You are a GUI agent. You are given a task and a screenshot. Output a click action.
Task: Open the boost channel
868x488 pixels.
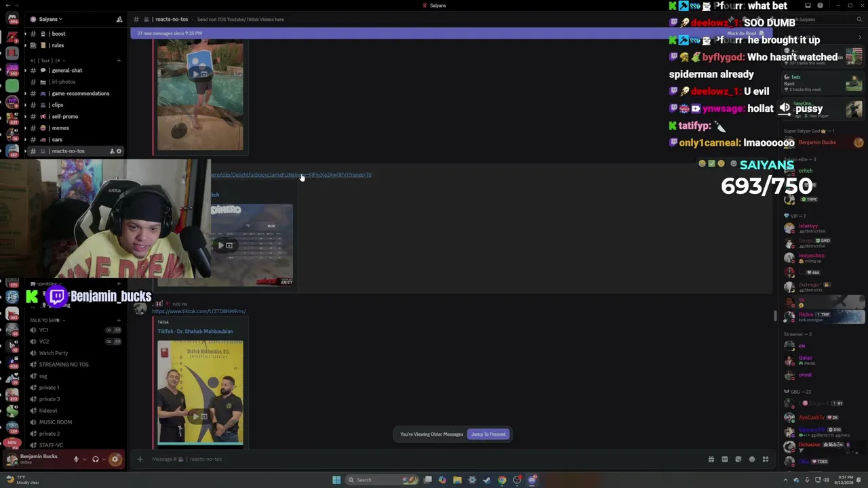pos(75,34)
